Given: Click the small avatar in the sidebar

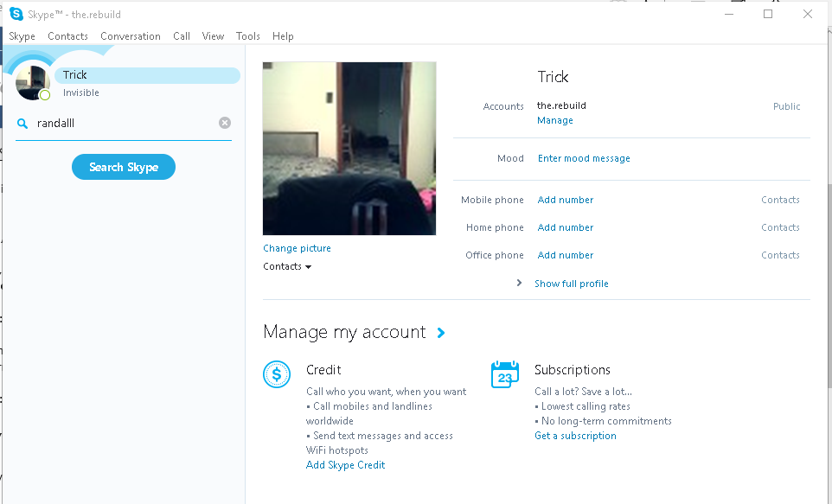Looking at the screenshot, I should (32, 83).
